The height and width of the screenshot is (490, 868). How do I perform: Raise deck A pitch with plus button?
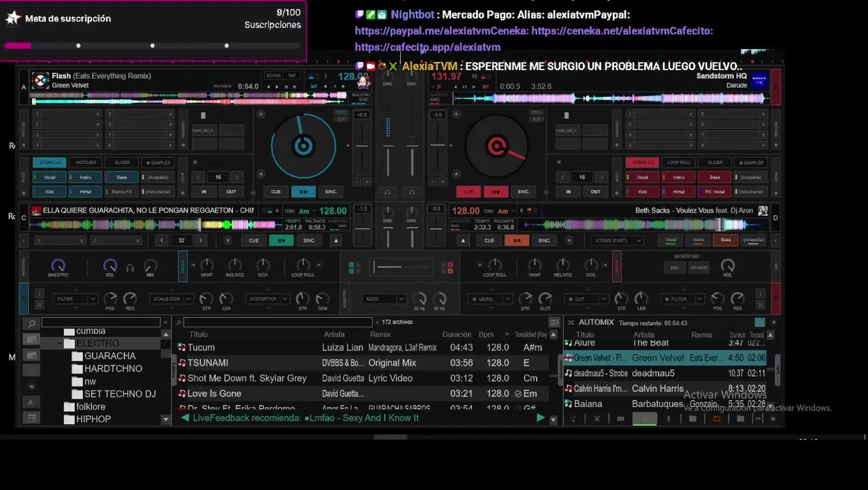tap(367, 182)
